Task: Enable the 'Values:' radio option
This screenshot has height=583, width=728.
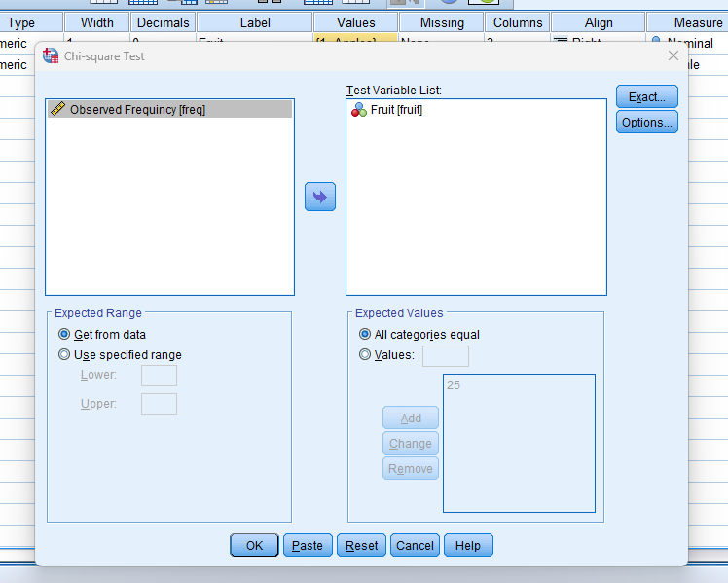Action: [366, 355]
